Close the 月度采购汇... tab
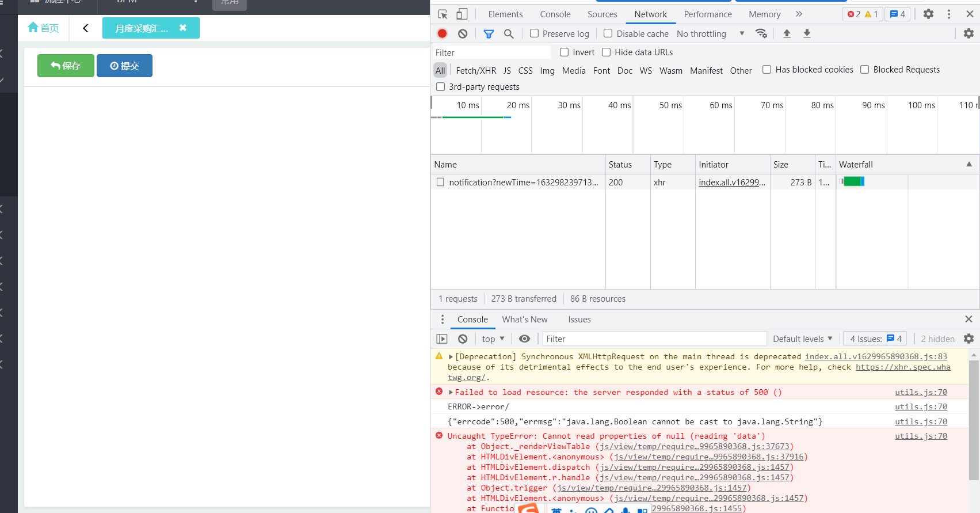Image resolution: width=980 pixels, height=513 pixels. click(x=183, y=28)
